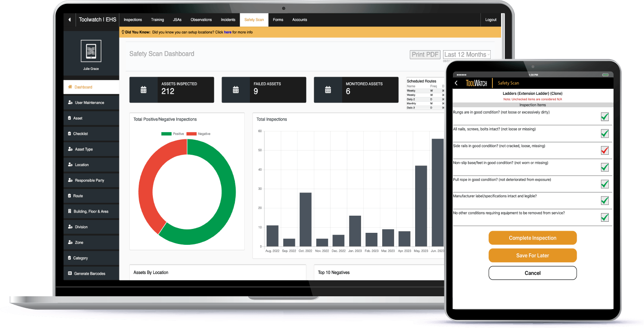Click the User Maintenance icon in sidebar

[70, 102]
